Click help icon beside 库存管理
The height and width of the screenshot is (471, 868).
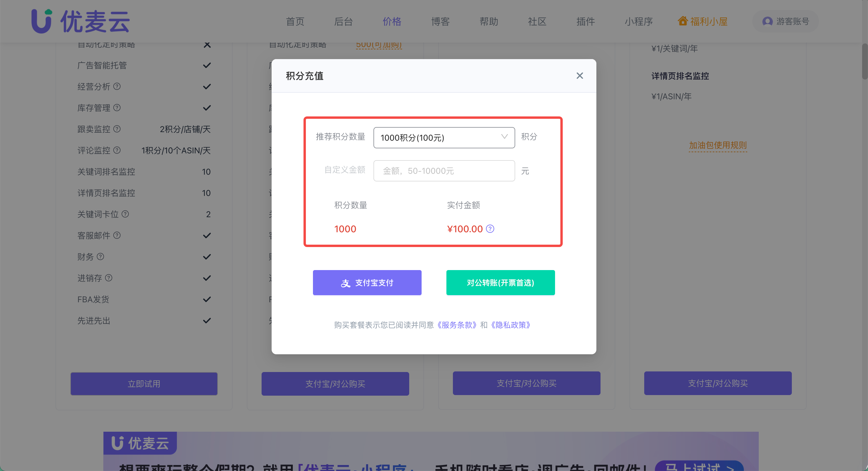point(117,108)
